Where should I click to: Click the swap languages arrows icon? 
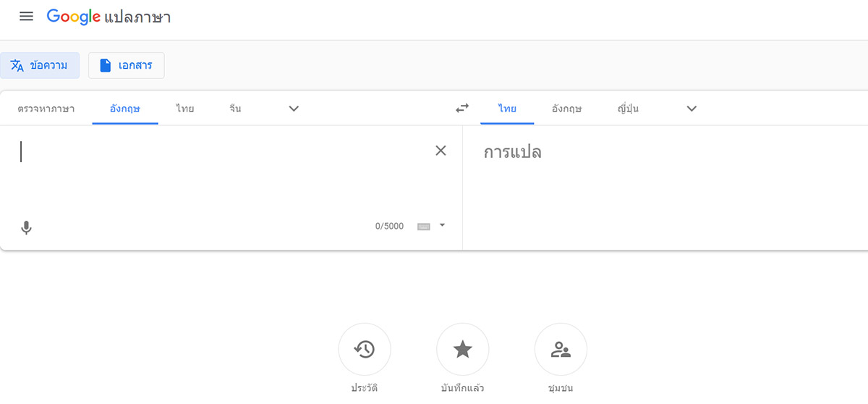462,109
